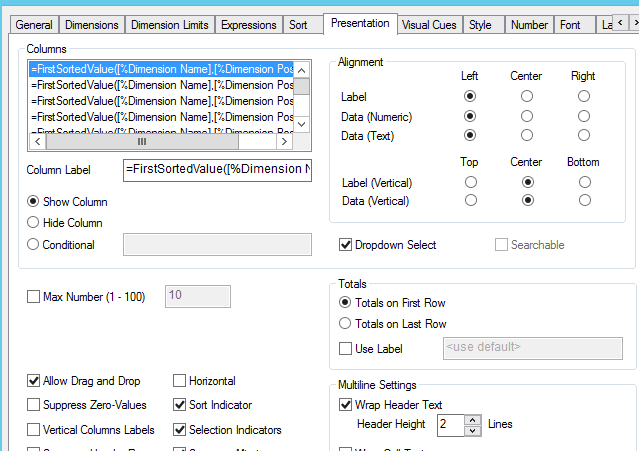Enable Suppress Zero-Values checkbox
This screenshot has width=639, height=451.
pyautogui.click(x=33, y=405)
